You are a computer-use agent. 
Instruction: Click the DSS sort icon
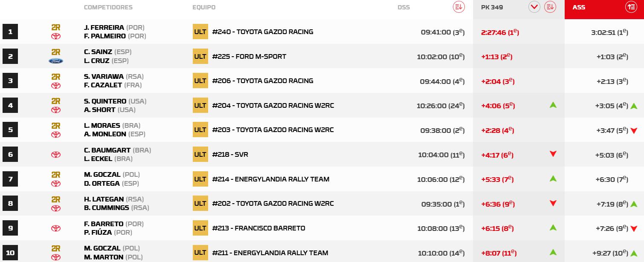click(x=458, y=7)
